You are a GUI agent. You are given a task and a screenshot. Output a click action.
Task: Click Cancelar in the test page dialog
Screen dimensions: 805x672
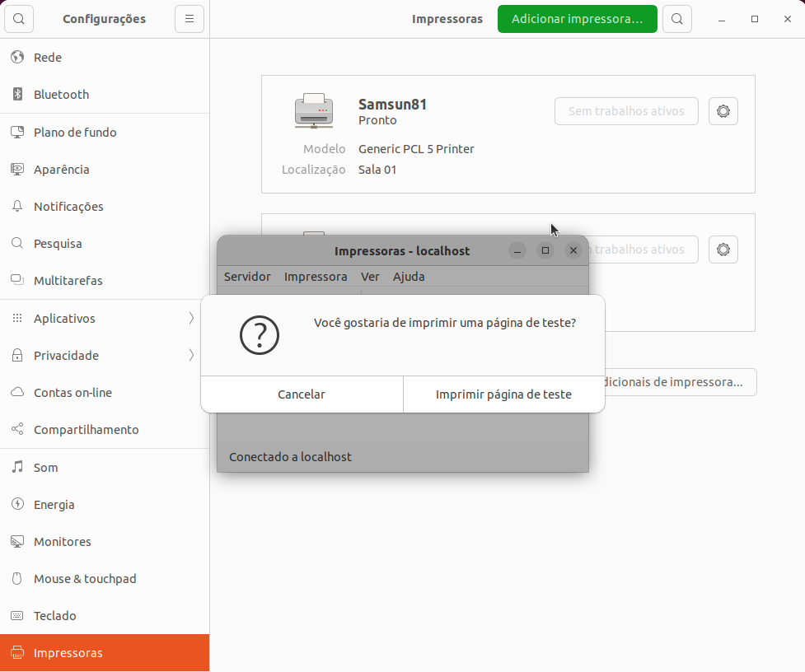[x=302, y=394]
